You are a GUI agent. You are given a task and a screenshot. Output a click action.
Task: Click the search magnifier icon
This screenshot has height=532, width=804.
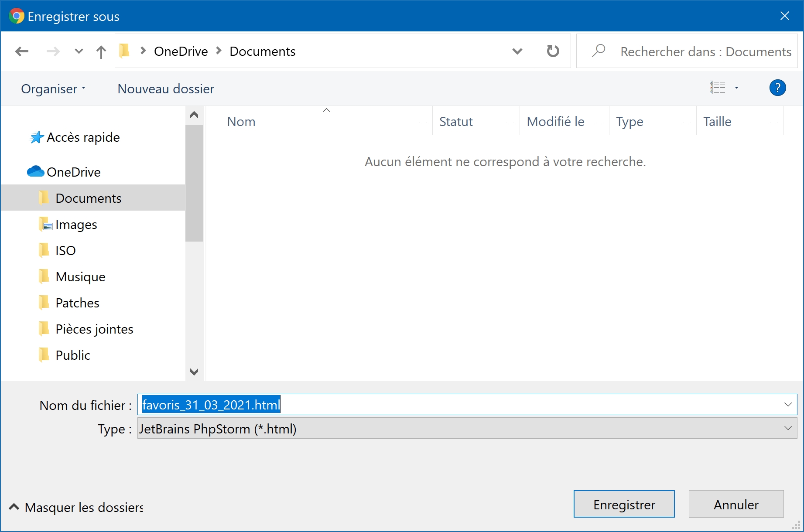pos(599,51)
